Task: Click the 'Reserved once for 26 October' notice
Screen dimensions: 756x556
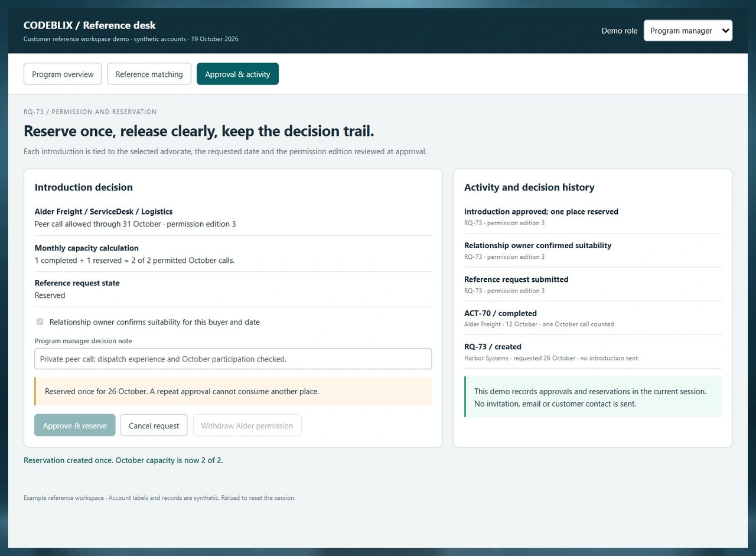Action: [233, 391]
